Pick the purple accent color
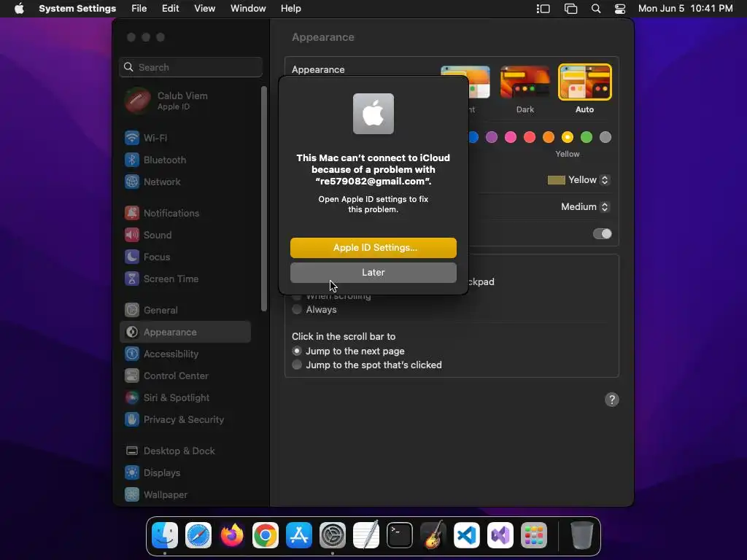The image size is (747, 560). (x=492, y=137)
